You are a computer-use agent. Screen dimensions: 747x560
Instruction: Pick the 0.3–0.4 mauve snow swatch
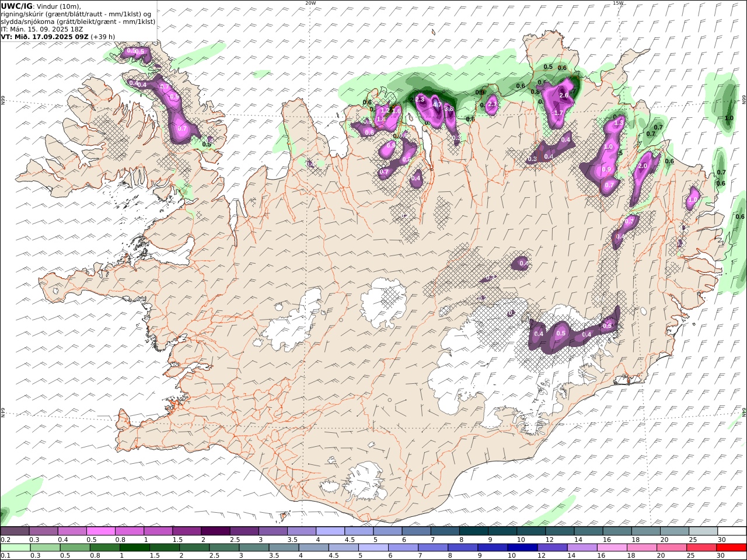(43, 531)
